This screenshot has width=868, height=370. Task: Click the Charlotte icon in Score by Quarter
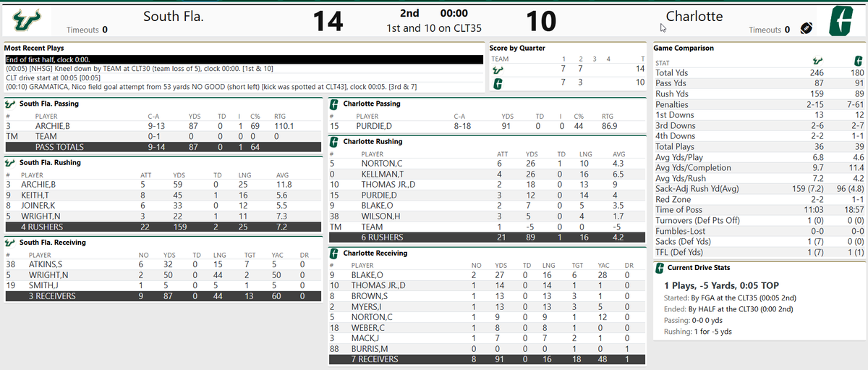pos(497,82)
